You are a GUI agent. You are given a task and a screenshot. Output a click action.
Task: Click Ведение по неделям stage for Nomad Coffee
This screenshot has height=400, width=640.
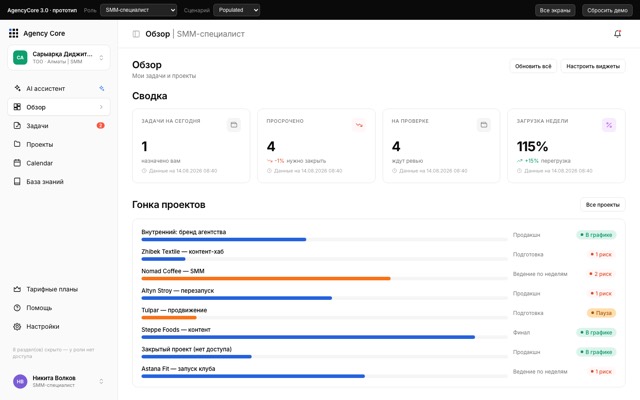[540, 274]
